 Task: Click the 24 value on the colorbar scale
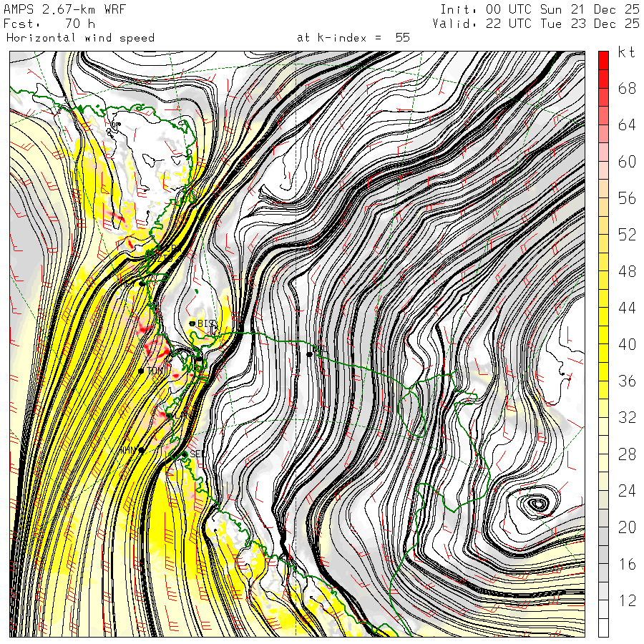click(627, 491)
